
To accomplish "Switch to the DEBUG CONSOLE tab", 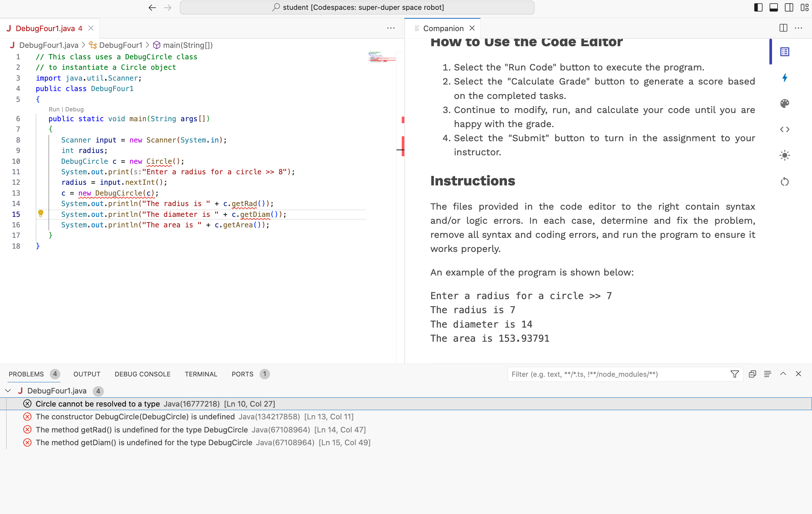I will tap(142, 374).
